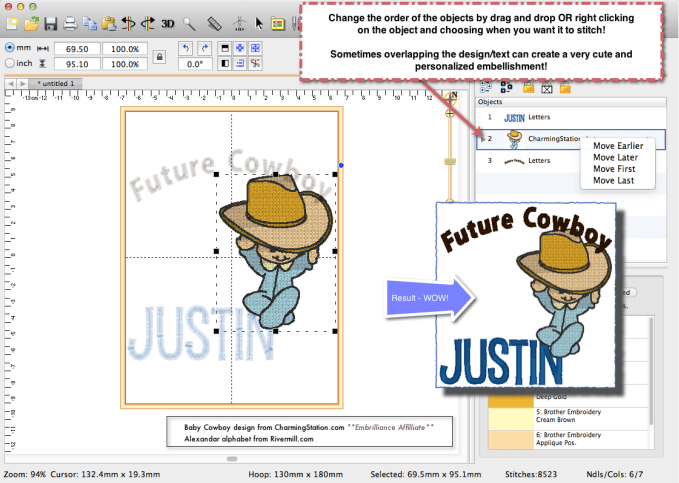
Task: Click the collapse-all objects tree icon
Action: tap(506, 87)
